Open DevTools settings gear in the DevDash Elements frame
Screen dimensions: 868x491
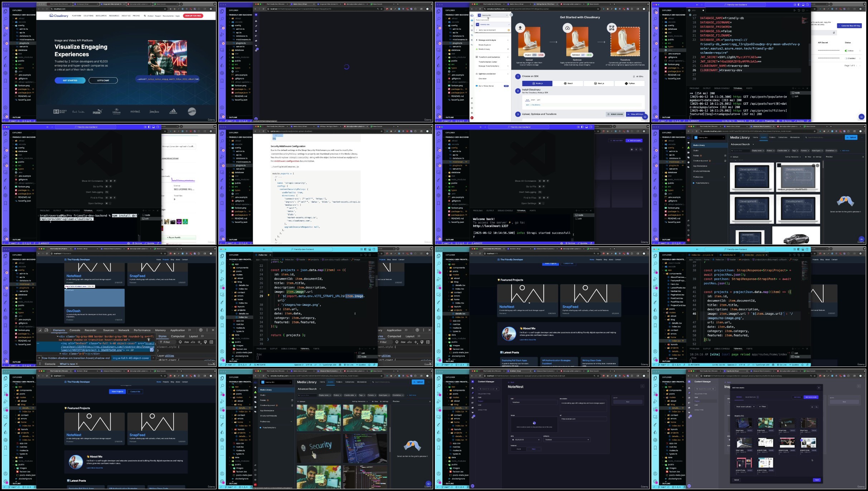tap(201, 330)
